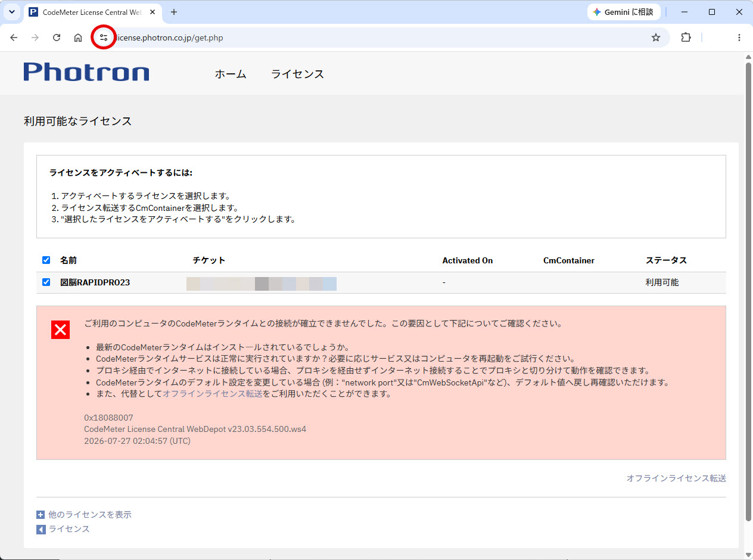
Task: Click the チケット column header
Action: (209, 260)
